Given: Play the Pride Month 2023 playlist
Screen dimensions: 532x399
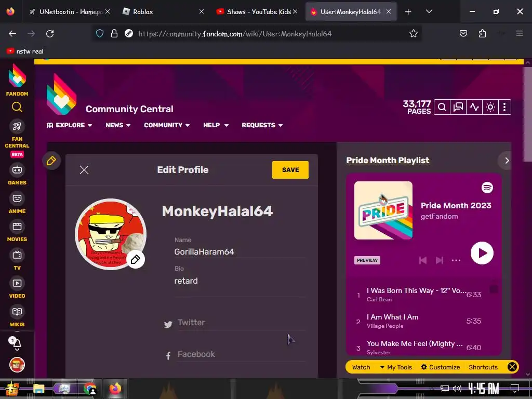Looking at the screenshot, I should (x=482, y=253).
